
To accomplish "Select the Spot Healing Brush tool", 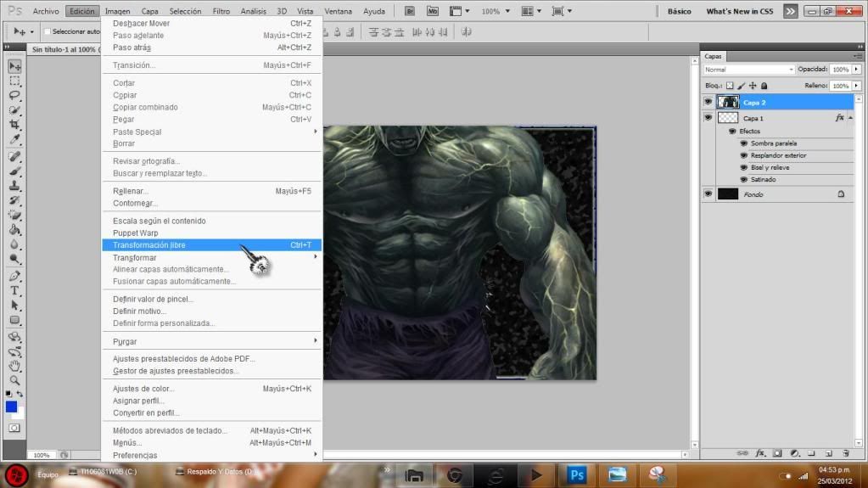I will 15,157.
